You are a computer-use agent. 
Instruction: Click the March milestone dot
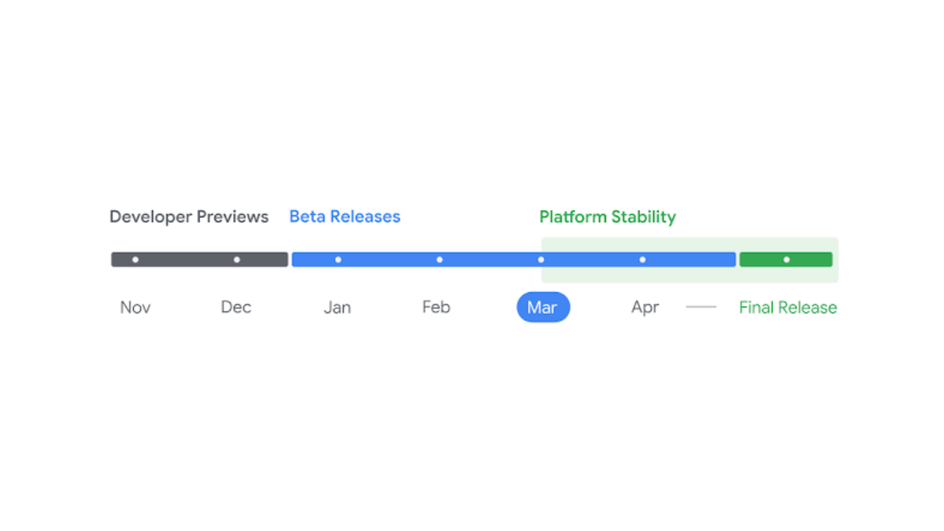(541, 259)
